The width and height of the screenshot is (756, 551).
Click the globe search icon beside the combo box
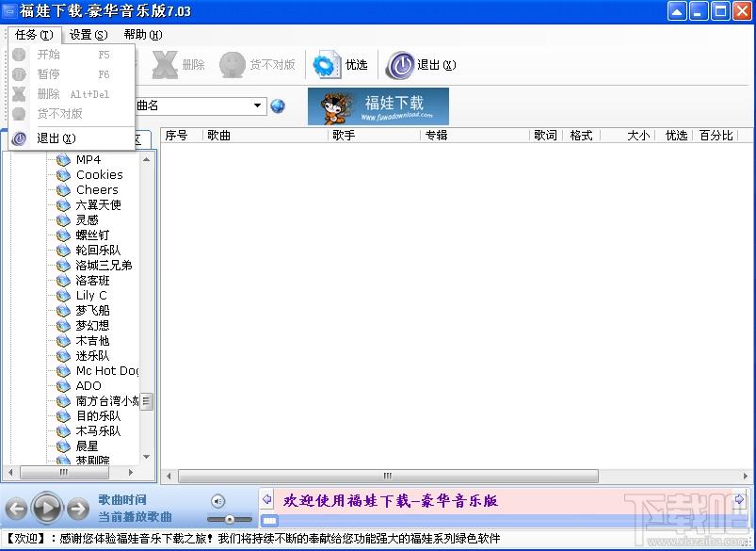[278, 105]
